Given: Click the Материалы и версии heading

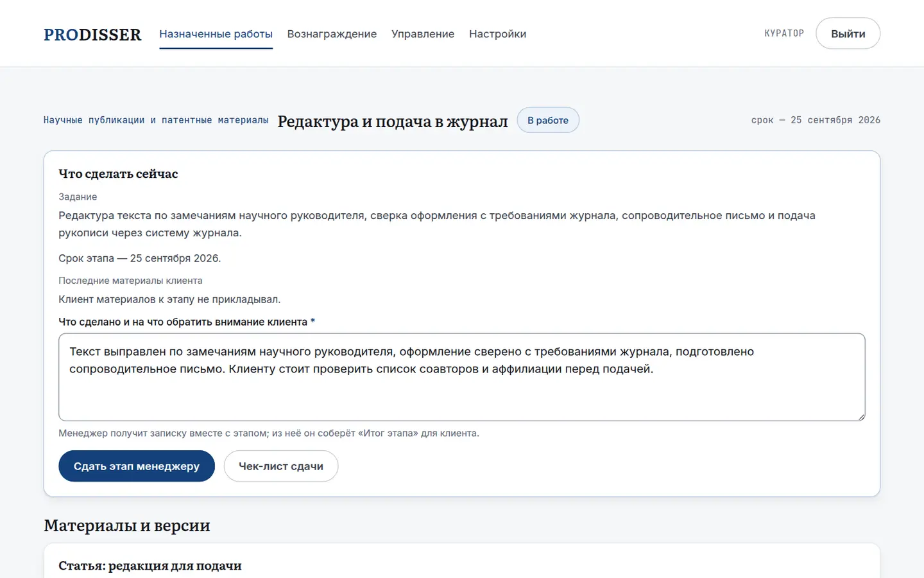Looking at the screenshot, I should pyautogui.click(x=127, y=525).
